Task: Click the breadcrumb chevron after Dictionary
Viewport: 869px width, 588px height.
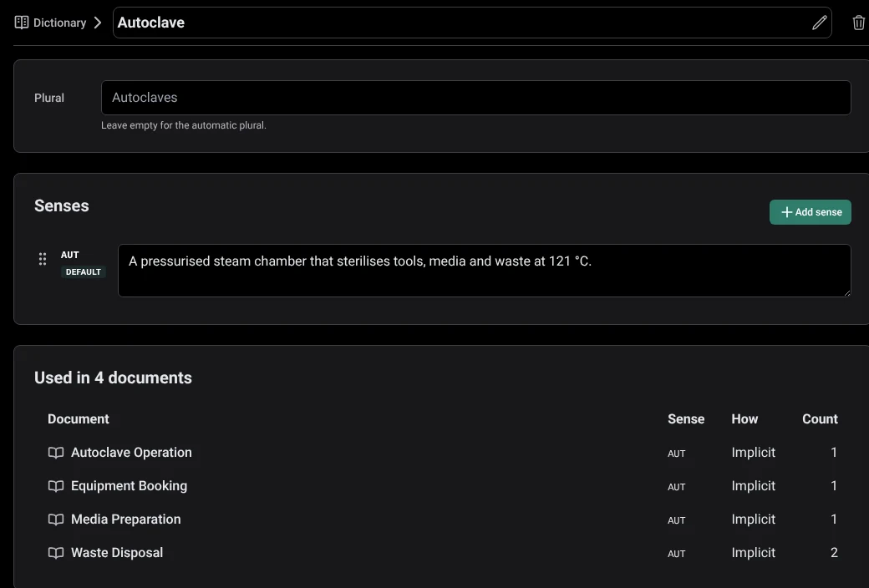Action: (98, 23)
